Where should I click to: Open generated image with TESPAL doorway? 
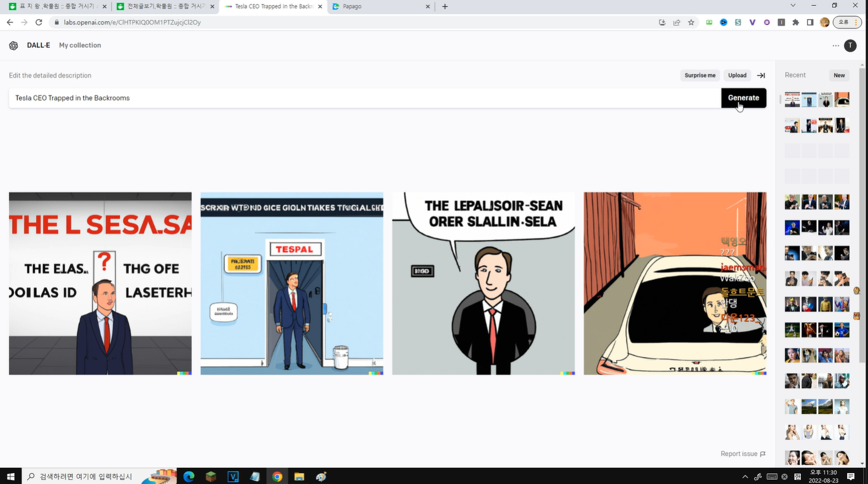[x=292, y=284]
